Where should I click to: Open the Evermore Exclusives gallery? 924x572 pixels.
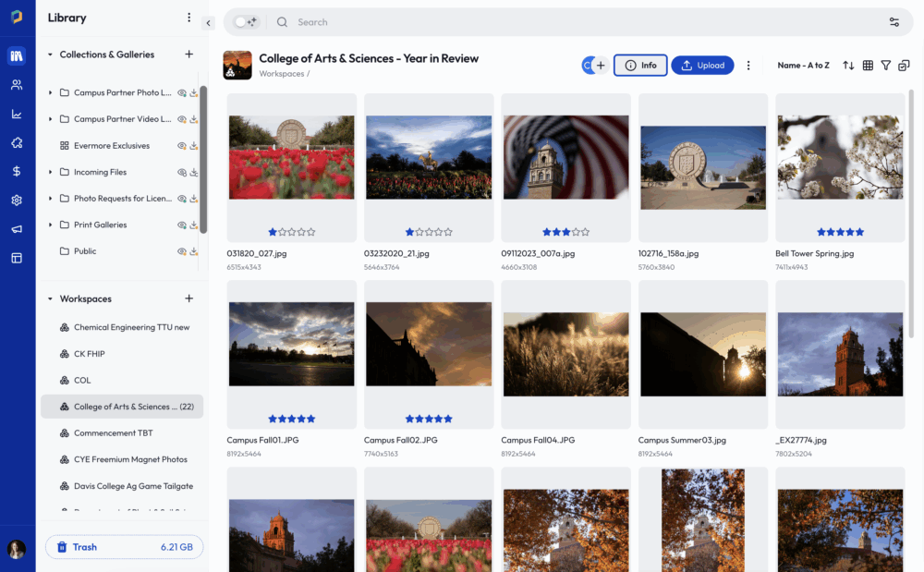(111, 146)
